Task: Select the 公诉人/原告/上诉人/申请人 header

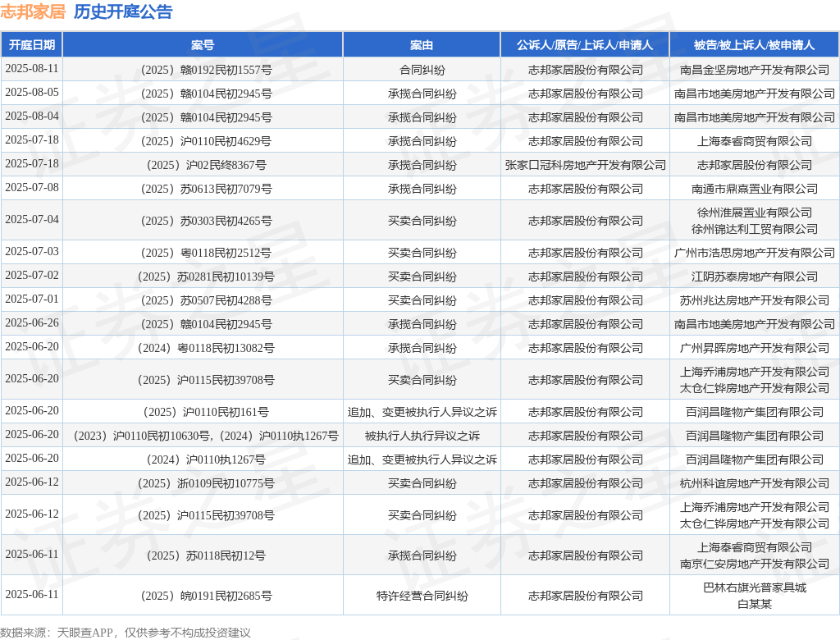Action: pyautogui.click(x=585, y=45)
